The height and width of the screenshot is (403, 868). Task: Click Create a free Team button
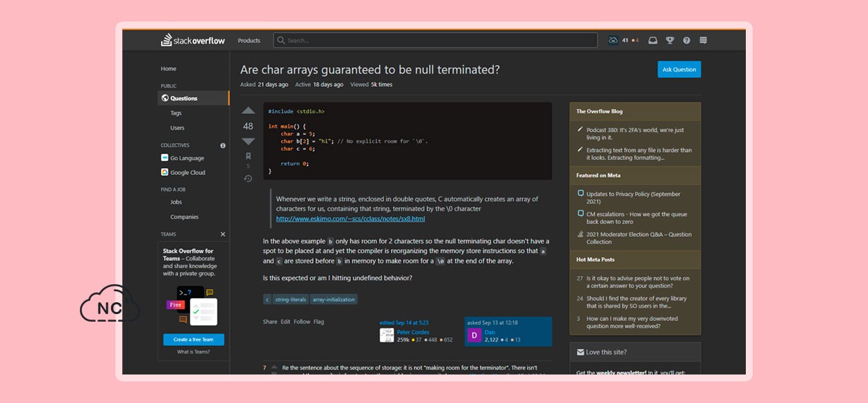pyautogui.click(x=194, y=339)
